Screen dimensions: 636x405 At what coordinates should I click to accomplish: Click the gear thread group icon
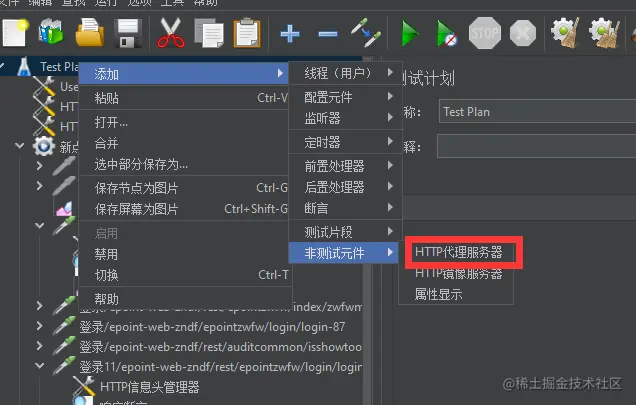tap(43, 146)
